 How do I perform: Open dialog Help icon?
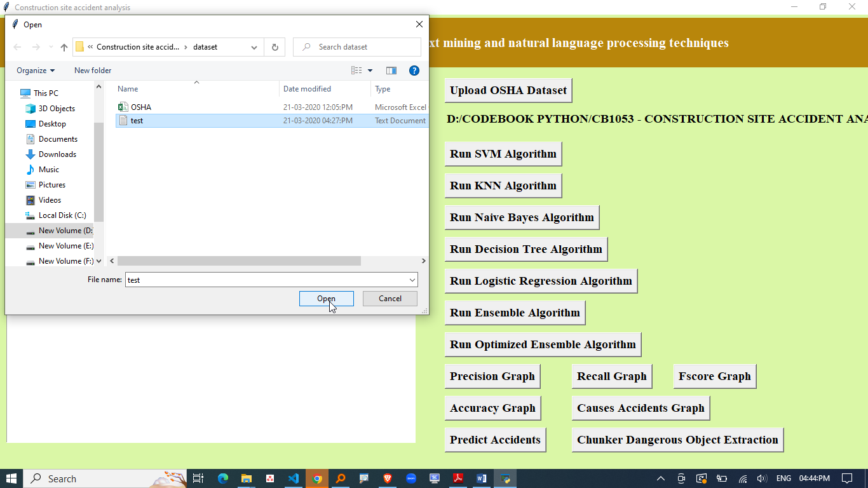(x=414, y=71)
